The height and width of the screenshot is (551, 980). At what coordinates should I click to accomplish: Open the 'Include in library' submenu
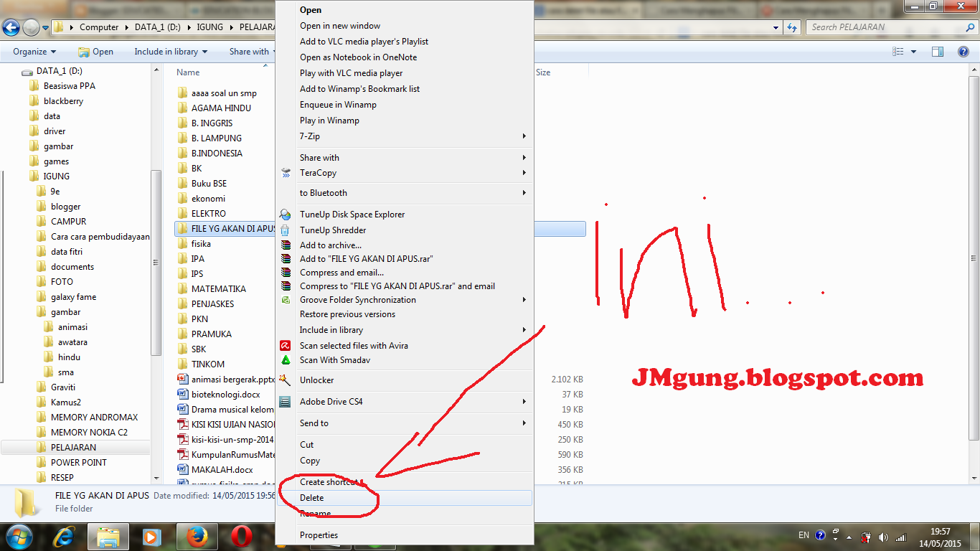pyautogui.click(x=329, y=329)
